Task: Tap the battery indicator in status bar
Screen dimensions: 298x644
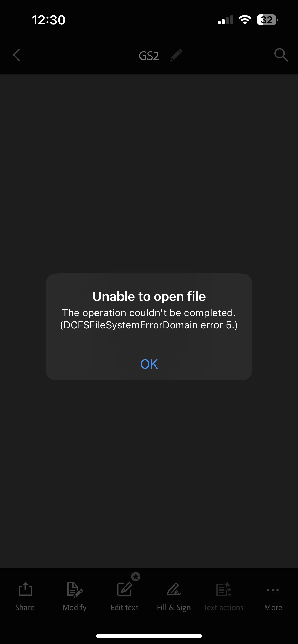Action: (267, 20)
